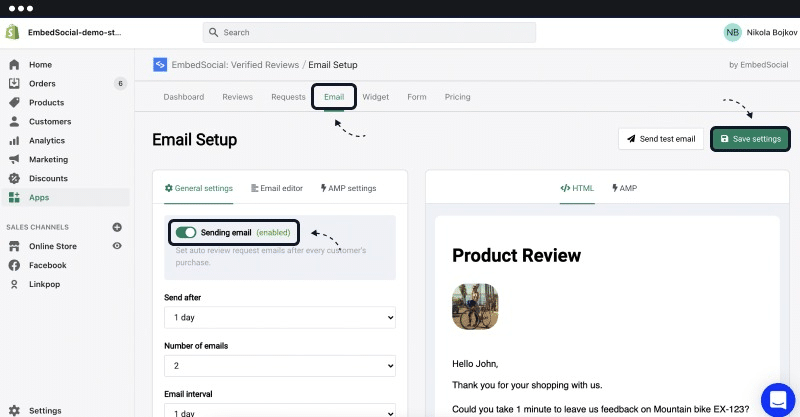Screen dimensions: 800x417
Task: Click the EmbedSocial-demo store name
Action: (74, 32)
